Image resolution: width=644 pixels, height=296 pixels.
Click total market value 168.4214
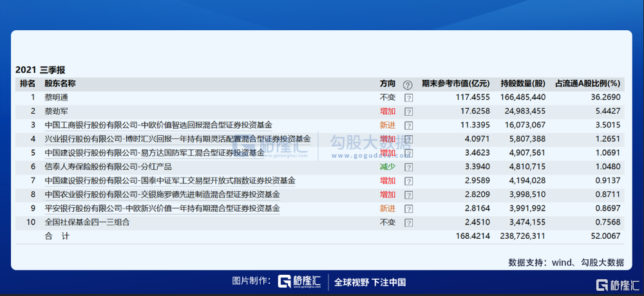[x=473, y=236]
